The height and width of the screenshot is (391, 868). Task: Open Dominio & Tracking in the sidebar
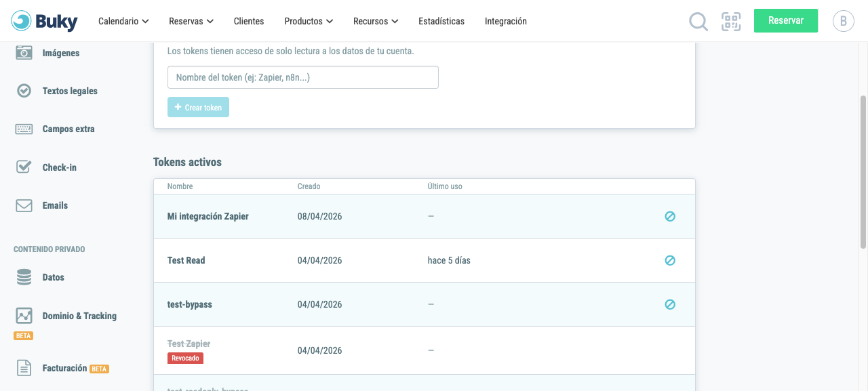79,316
